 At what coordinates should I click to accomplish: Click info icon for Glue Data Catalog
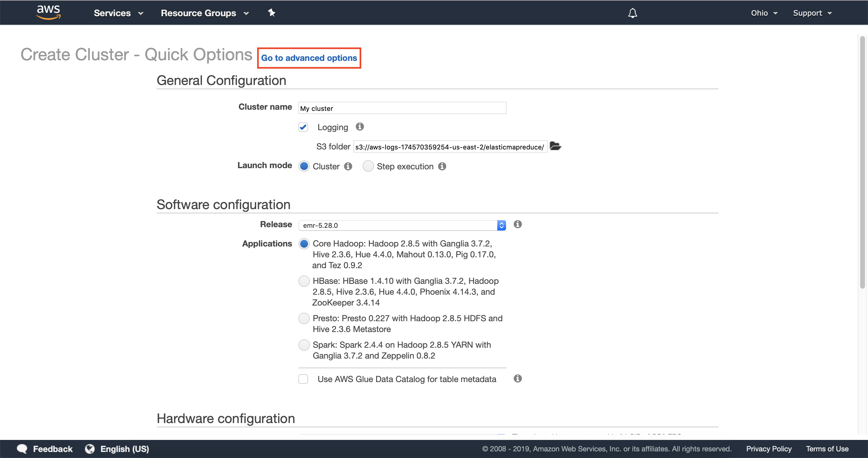coord(517,378)
